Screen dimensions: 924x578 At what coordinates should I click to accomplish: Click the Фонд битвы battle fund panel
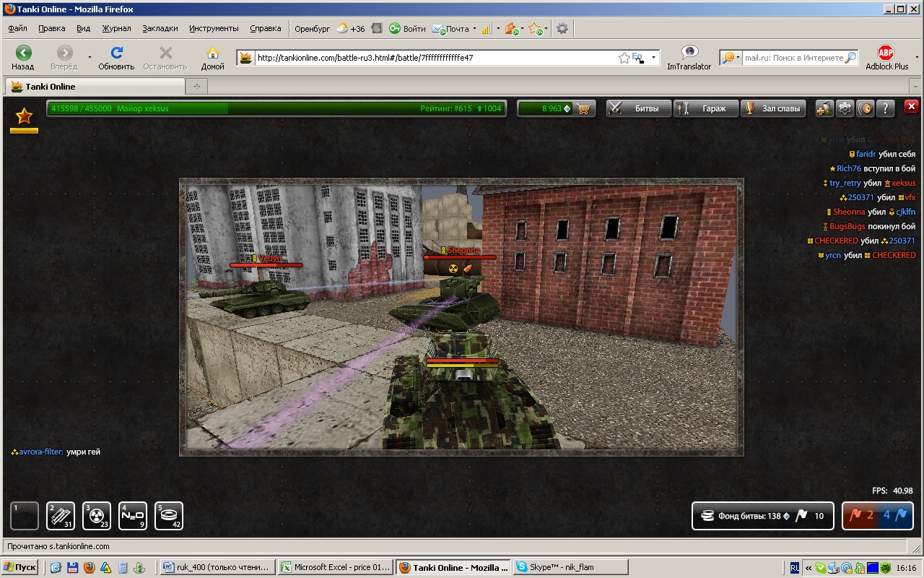coord(764,516)
